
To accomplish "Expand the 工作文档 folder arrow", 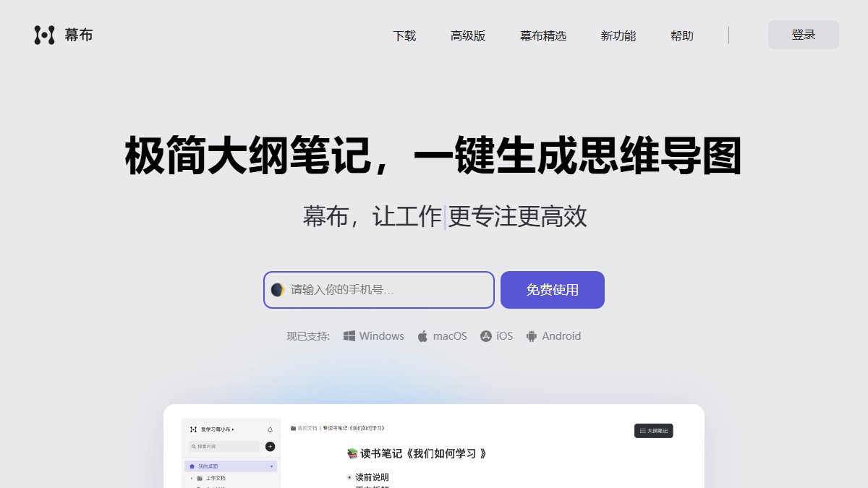I will [x=192, y=479].
